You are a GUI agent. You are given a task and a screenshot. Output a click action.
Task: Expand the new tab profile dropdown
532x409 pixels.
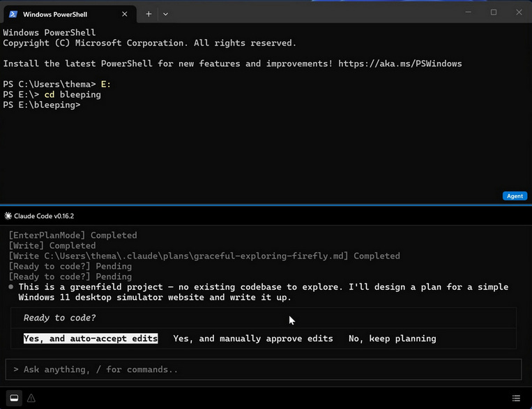[165, 14]
